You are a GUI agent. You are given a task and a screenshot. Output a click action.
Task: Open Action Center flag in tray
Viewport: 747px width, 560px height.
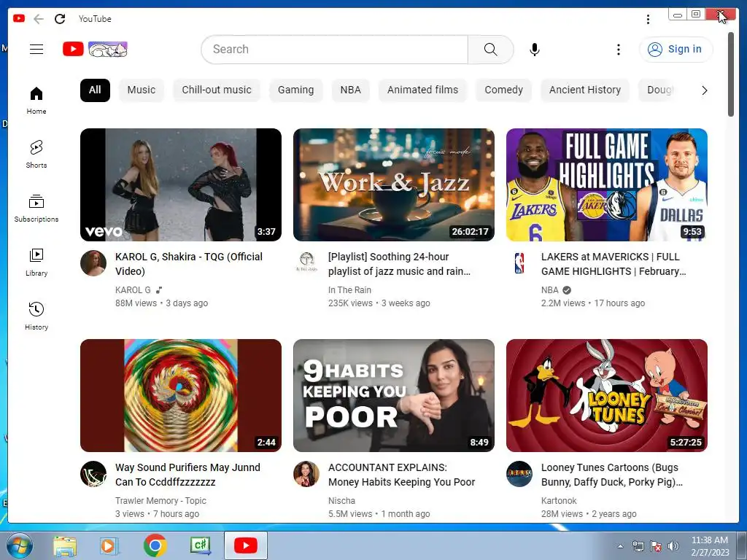click(x=656, y=546)
